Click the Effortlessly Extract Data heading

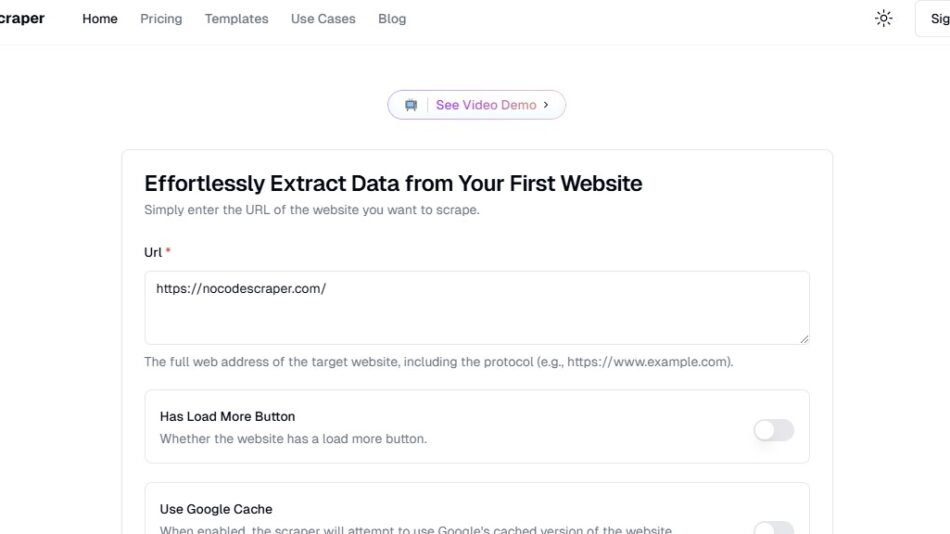click(x=393, y=183)
